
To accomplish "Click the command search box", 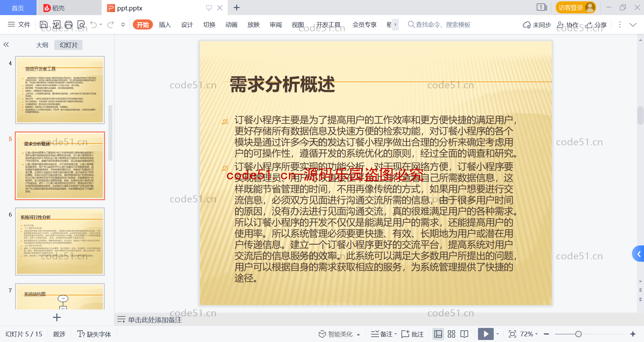I will tap(439, 24).
